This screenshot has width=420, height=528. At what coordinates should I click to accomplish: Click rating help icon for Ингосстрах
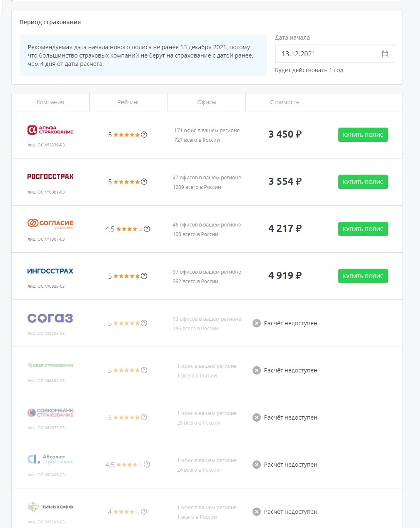pos(144,276)
